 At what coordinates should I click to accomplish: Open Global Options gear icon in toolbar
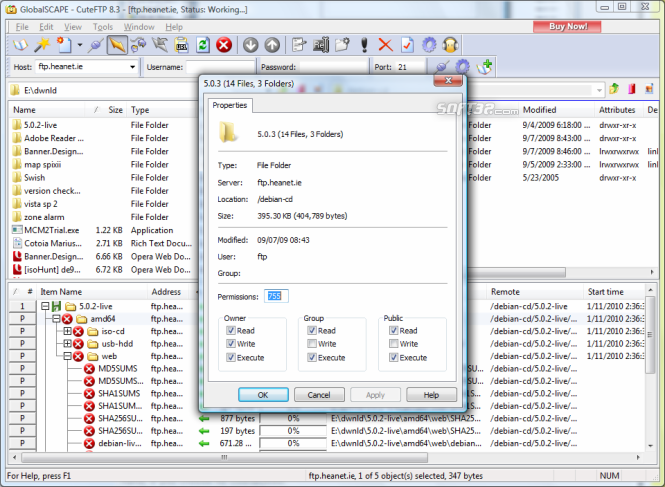(x=429, y=45)
